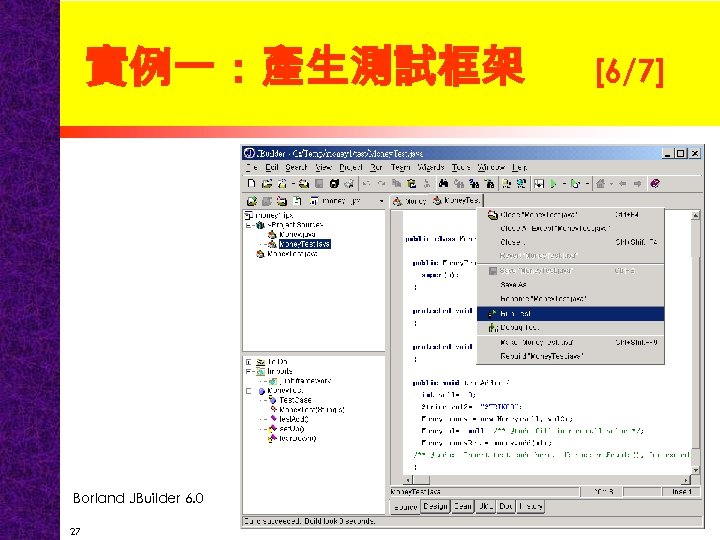Image resolution: width=720 pixels, height=540 pixels.
Task: Click Add to Project icon in project pane
Action: pos(252,201)
